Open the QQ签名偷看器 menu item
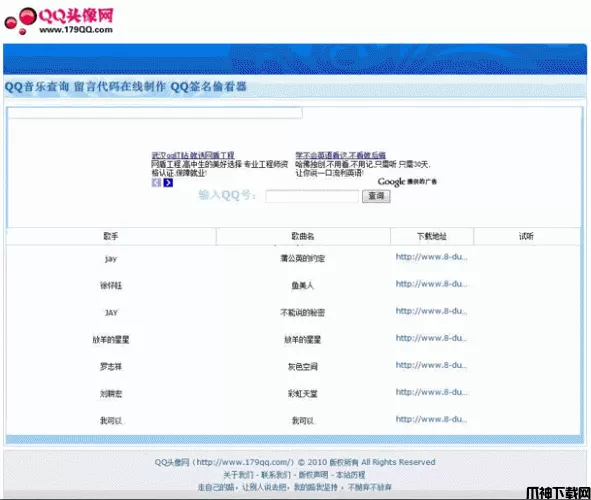The height and width of the screenshot is (500, 591). [x=208, y=87]
